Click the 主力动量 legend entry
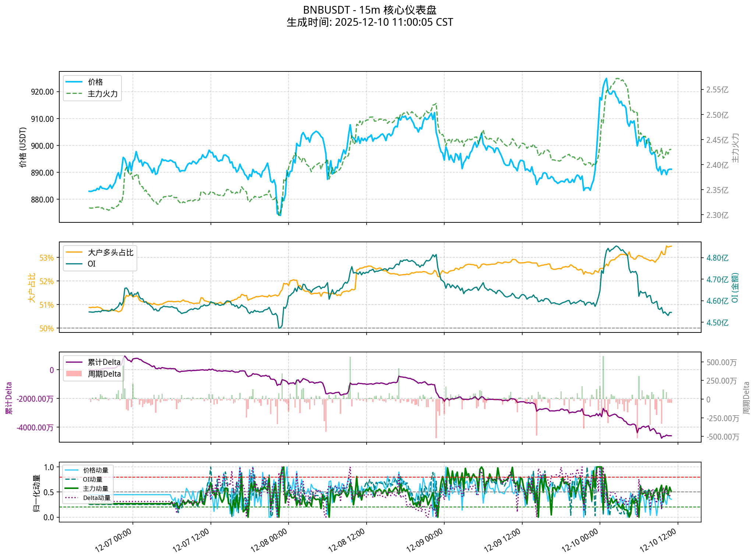The width and height of the screenshot is (756, 560). [x=95, y=489]
